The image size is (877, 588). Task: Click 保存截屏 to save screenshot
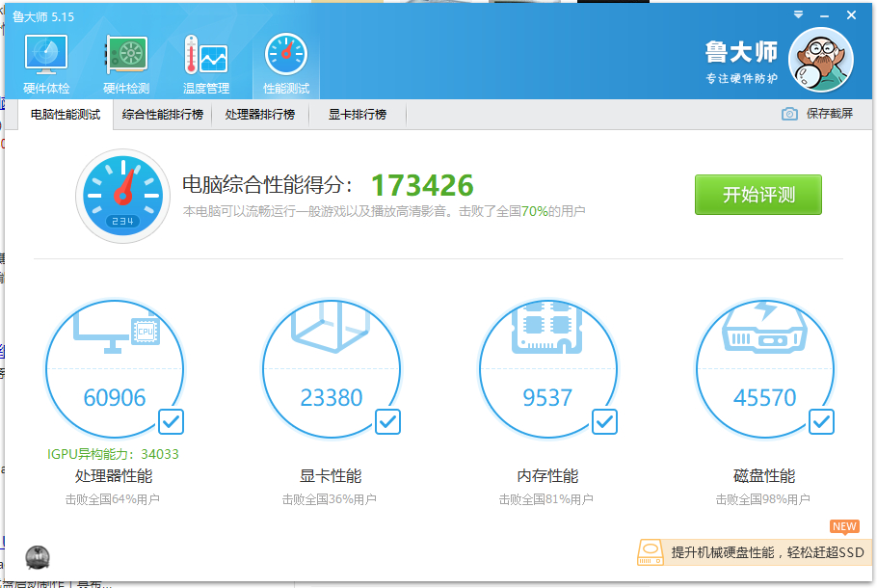click(x=830, y=114)
